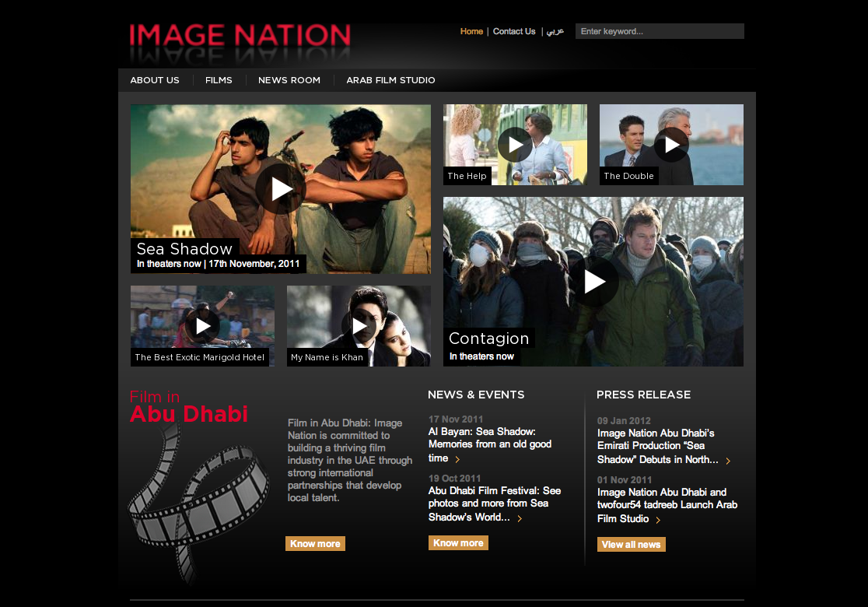The height and width of the screenshot is (607, 868).
Task: Open the Contact Us page
Action: 514,32
